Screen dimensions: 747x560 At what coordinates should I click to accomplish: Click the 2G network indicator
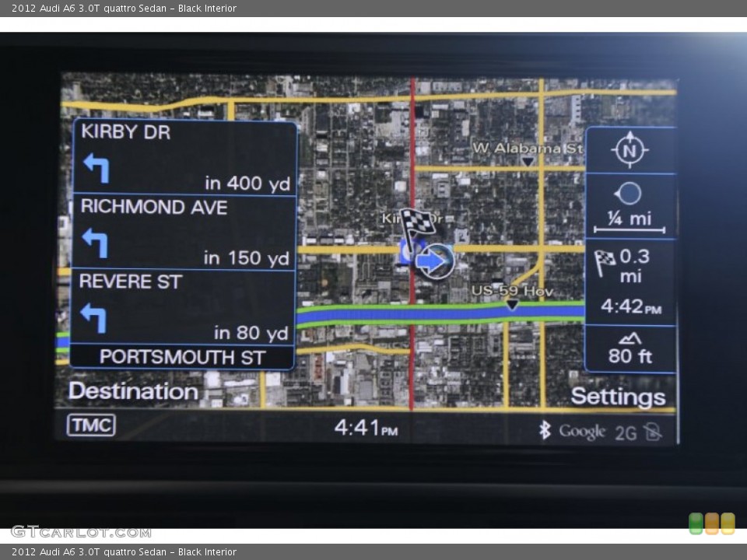point(626,433)
